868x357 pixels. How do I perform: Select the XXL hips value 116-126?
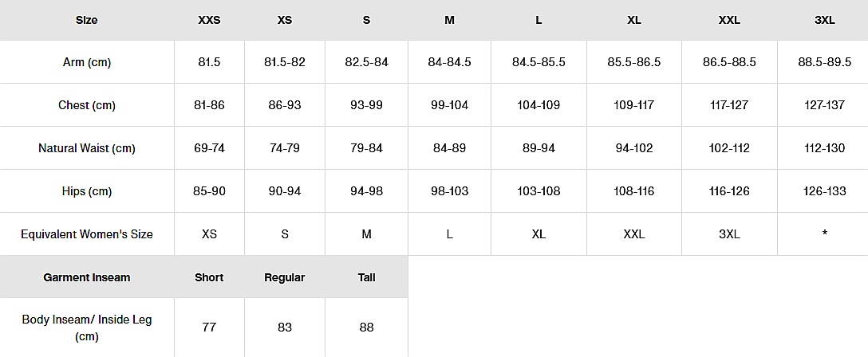(729, 191)
